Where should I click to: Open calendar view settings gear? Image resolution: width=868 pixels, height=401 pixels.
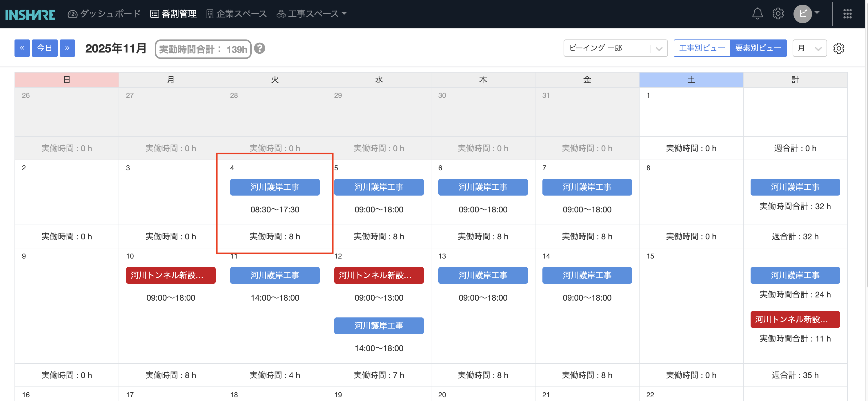click(839, 48)
